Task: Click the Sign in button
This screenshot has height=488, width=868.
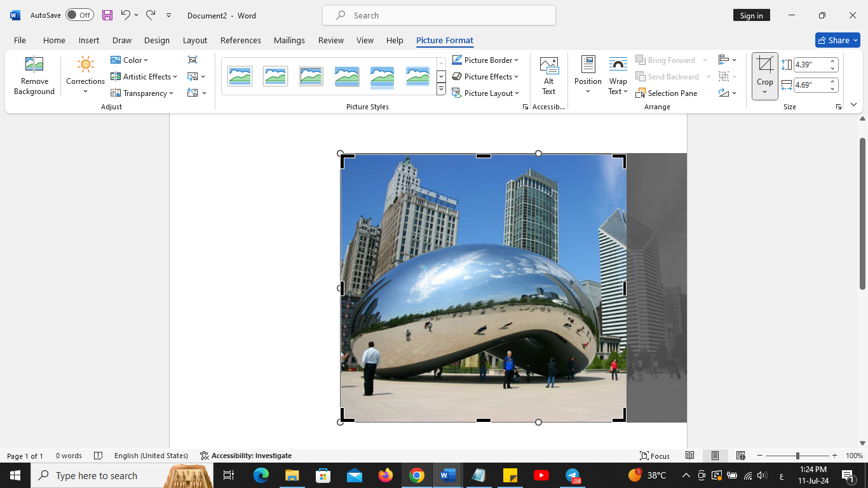Action: 752,15
